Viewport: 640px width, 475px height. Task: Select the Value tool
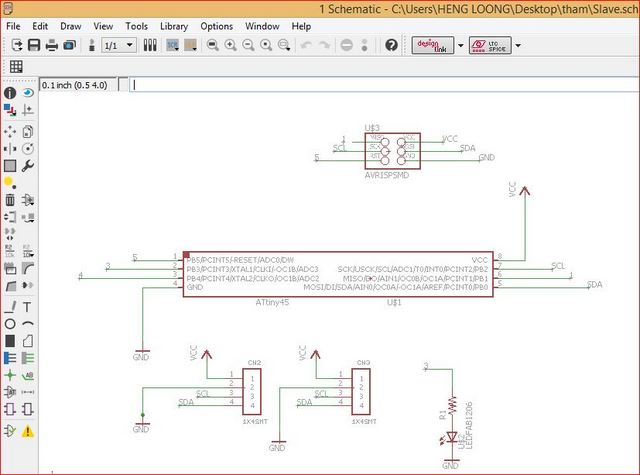pos(28,251)
